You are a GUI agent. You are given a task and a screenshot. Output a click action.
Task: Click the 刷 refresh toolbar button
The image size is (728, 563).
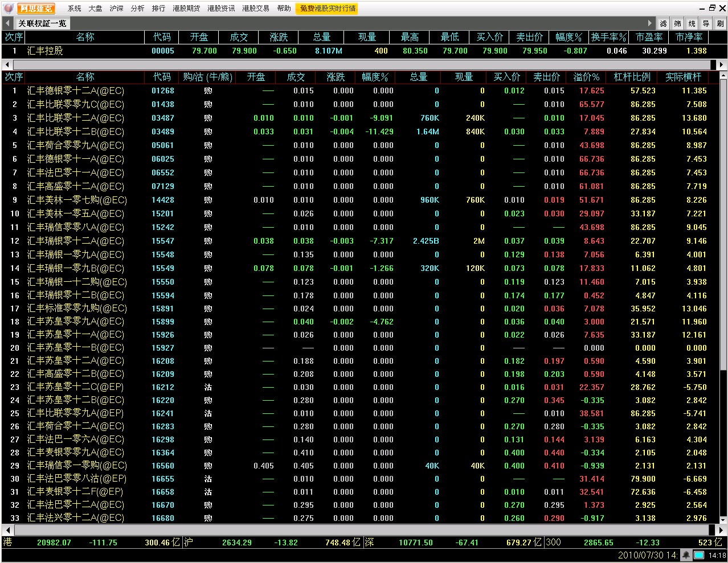tap(721, 23)
